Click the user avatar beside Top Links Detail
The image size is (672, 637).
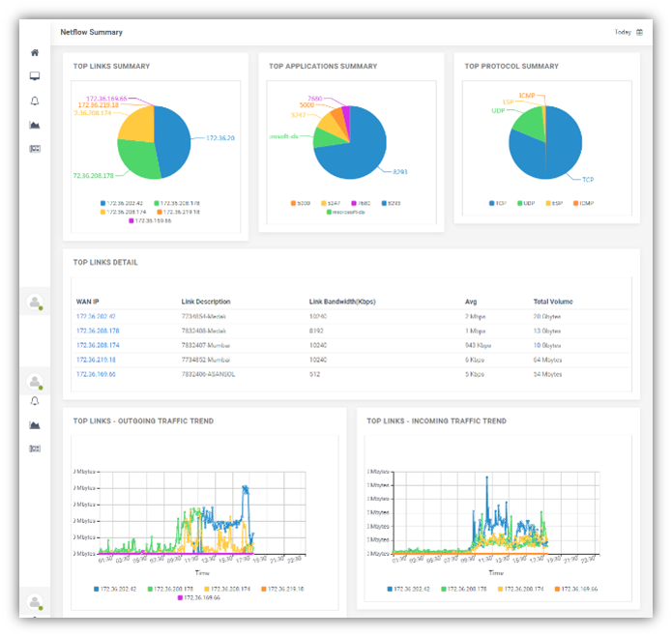(x=35, y=303)
